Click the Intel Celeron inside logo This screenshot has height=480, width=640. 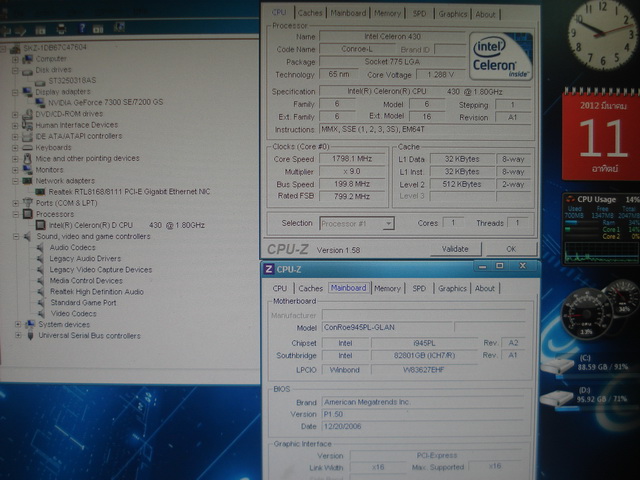(x=500, y=56)
